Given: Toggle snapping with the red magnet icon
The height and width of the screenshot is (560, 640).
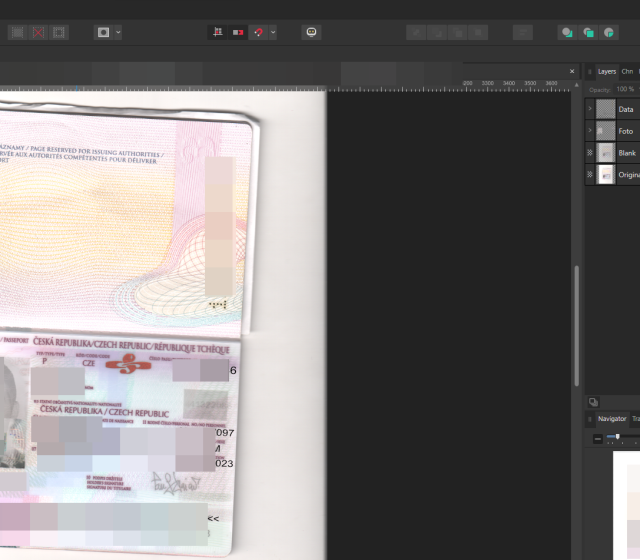Looking at the screenshot, I should 257,32.
